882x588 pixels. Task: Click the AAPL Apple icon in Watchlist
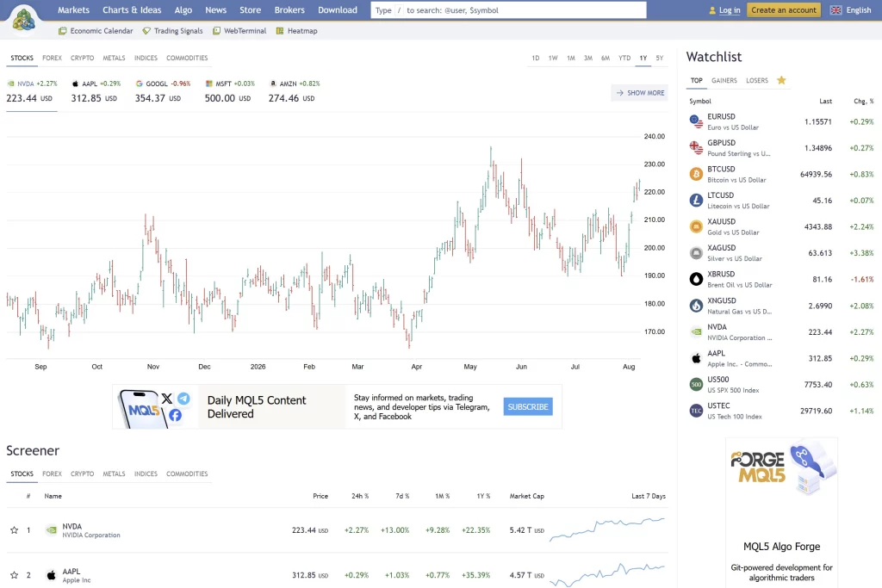pos(696,358)
